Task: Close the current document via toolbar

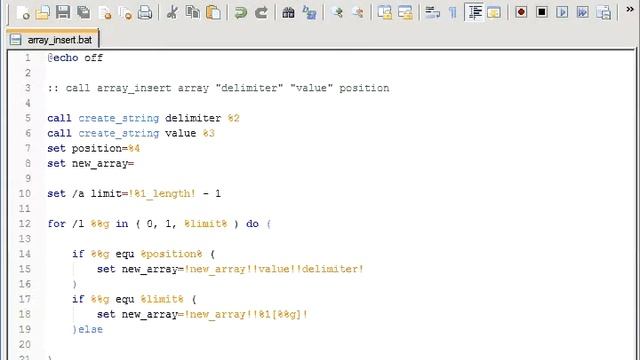Action: coord(104,13)
